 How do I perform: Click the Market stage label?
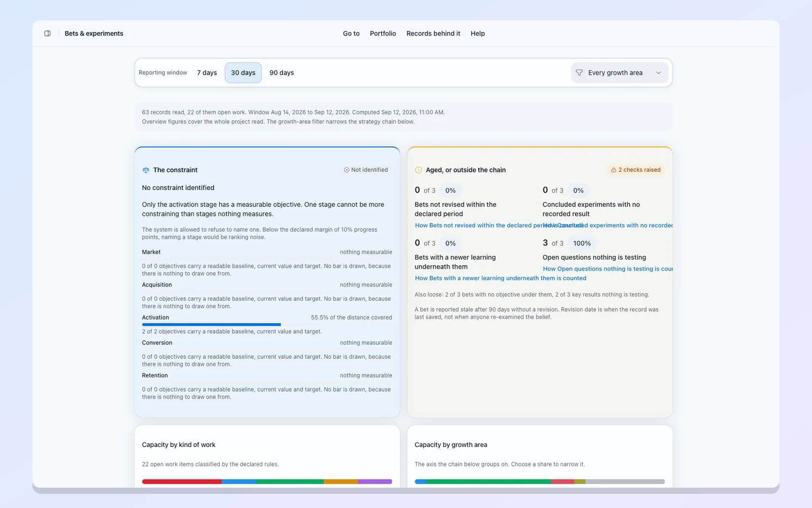[151, 252]
